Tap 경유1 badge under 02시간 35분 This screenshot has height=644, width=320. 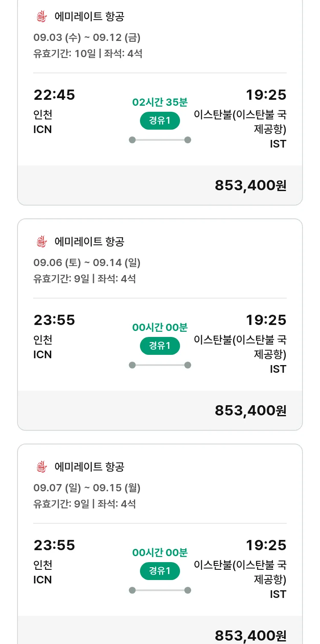[x=160, y=121]
